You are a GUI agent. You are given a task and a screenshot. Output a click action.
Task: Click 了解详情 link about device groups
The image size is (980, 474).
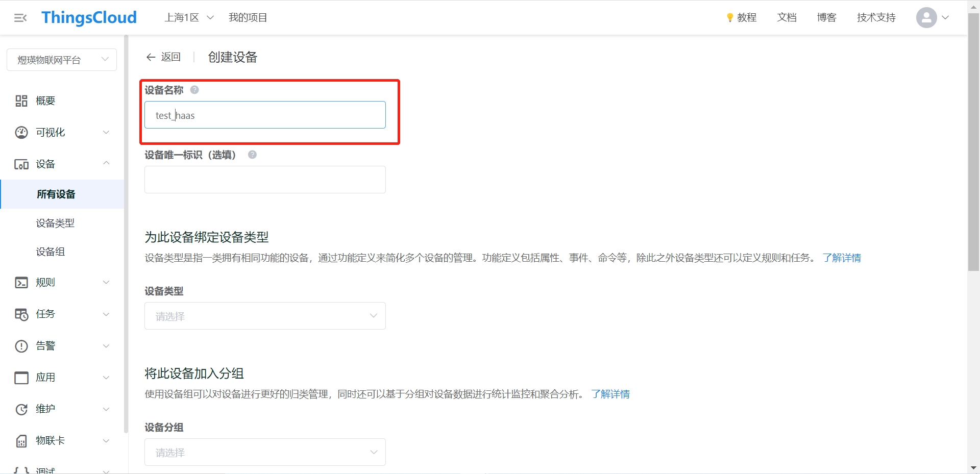[610, 394]
